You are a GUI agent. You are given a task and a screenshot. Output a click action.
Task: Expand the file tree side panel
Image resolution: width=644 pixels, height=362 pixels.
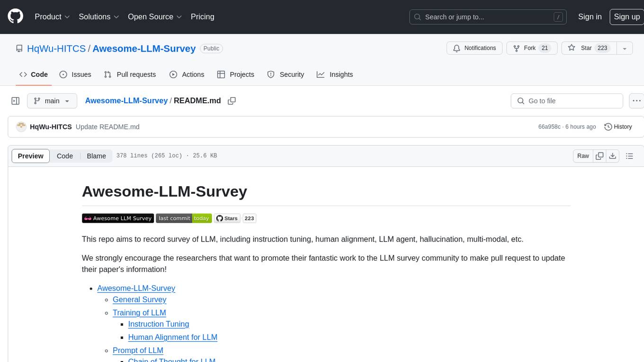coord(15,101)
